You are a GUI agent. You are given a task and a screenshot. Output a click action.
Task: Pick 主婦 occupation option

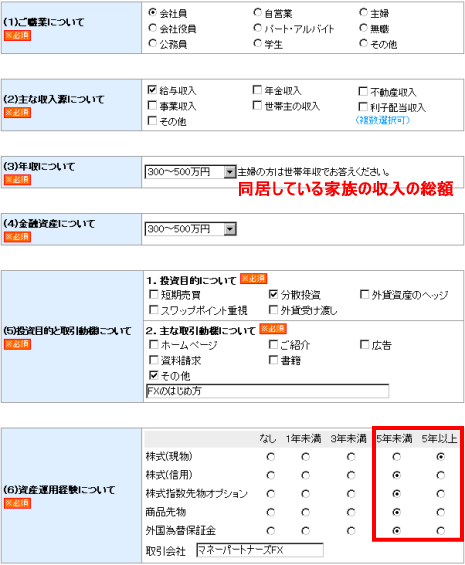[363, 13]
